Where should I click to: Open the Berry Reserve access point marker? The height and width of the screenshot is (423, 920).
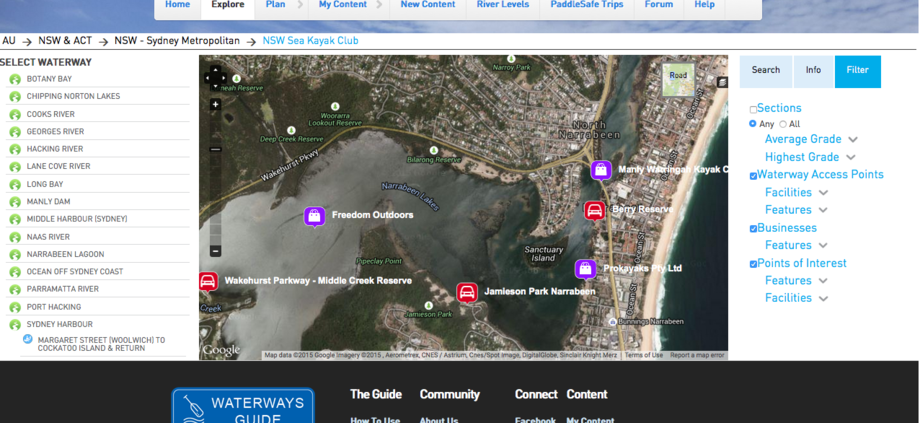[x=594, y=211]
